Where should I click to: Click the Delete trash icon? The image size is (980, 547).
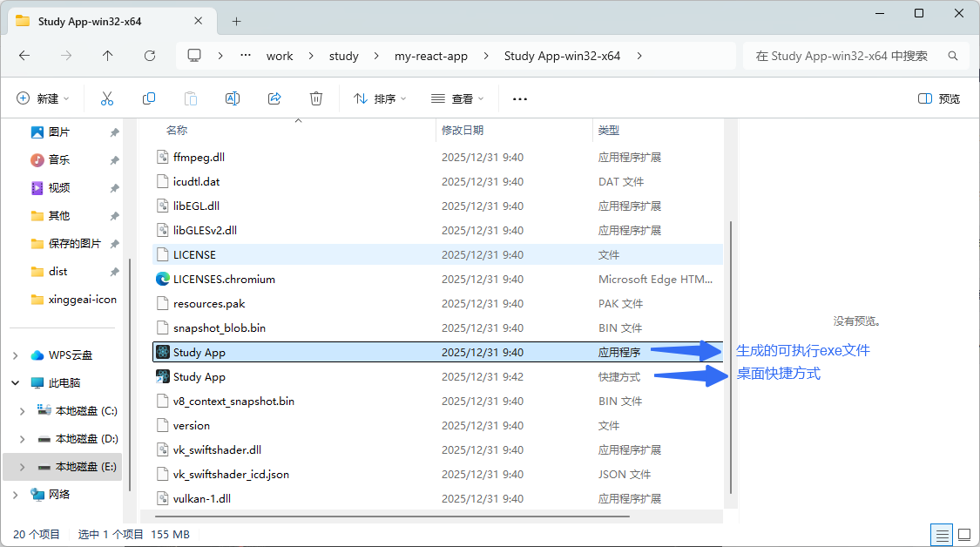point(316,98)
